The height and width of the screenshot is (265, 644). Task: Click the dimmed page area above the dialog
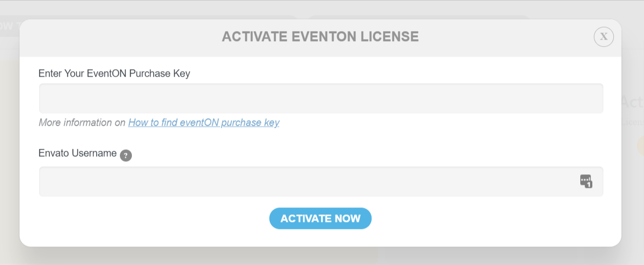click(x=321, y=9)
